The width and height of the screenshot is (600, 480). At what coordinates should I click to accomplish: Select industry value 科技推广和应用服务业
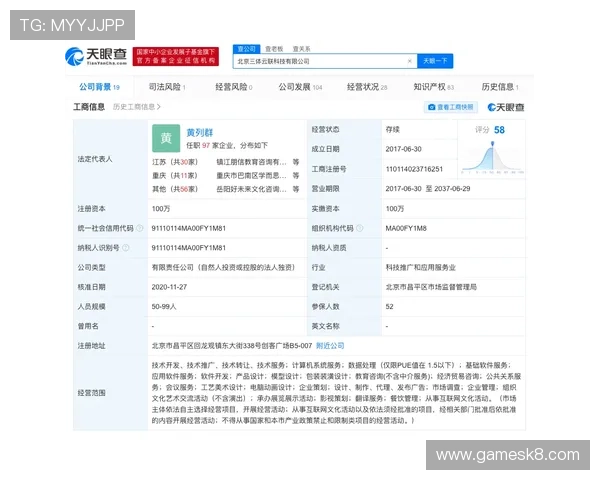[x=421, y=268]
